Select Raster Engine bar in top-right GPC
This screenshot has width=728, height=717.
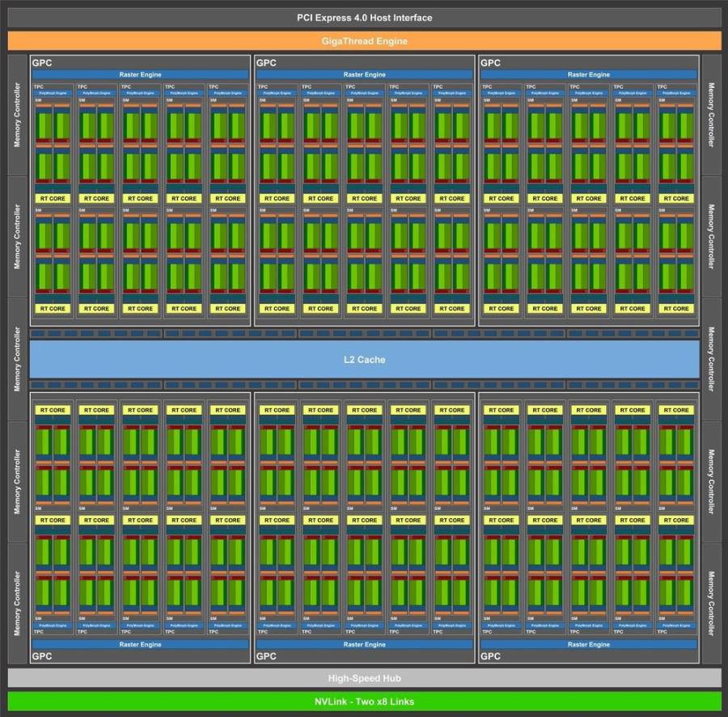589,74
